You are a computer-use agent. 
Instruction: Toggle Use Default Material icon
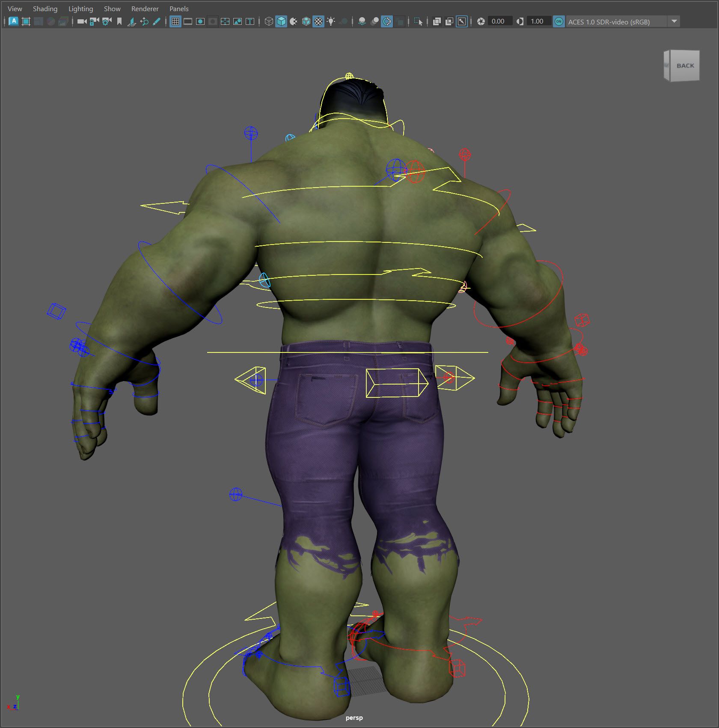click(x=294, y=21)
